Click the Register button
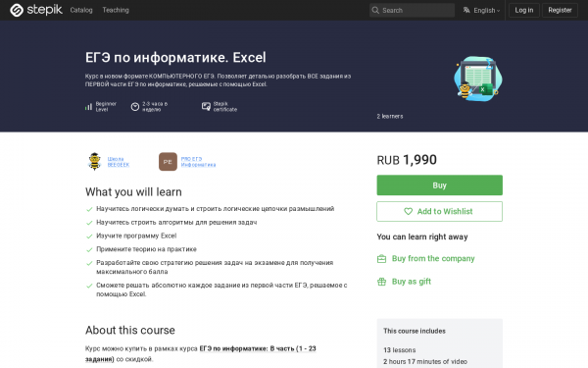This screenshot has width=588, height=368. pyautogui.click(x=560, y=10)
